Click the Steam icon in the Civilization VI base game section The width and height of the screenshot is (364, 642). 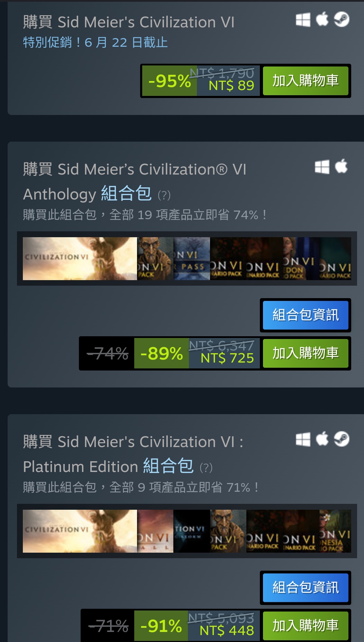342,19
